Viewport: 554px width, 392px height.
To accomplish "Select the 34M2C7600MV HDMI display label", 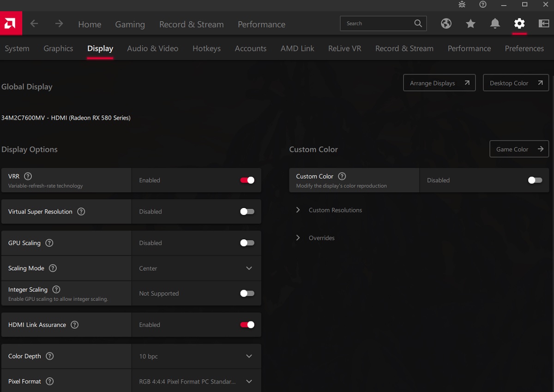I will click(x=66, y=118).
